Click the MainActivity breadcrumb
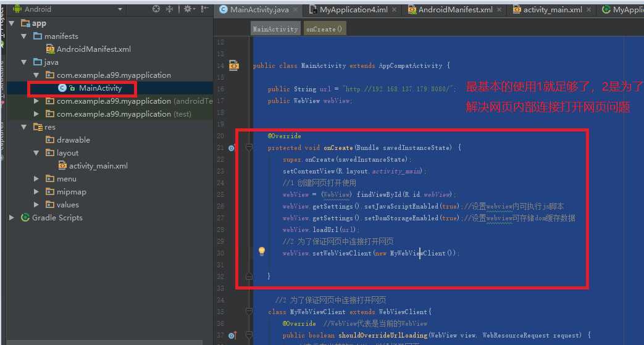 [275, 29]
